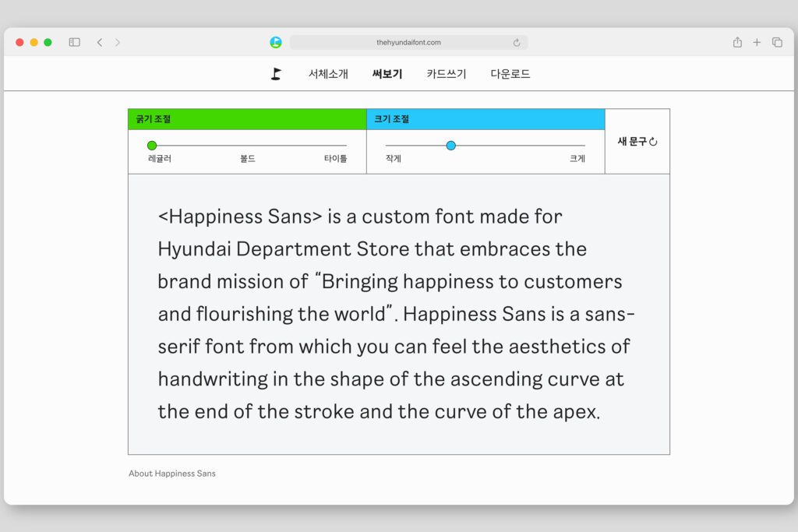Click the flag logo icon in navigation
The height and width of the screenshot is (532, 798).
click(276, 74)
